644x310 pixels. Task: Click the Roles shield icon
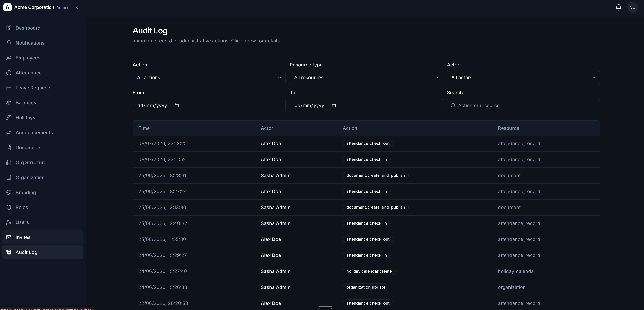click(x=9, y=207)
